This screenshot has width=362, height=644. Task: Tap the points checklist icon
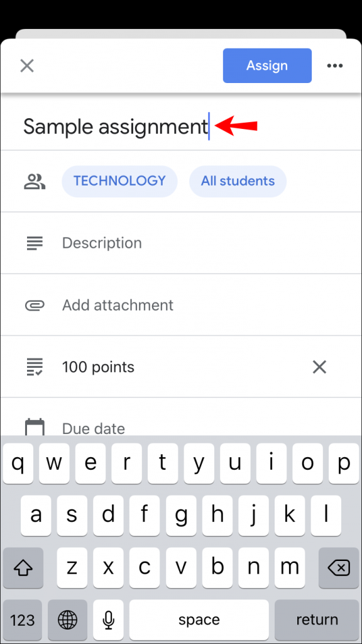pyautogui.click(x=35, y=367)
